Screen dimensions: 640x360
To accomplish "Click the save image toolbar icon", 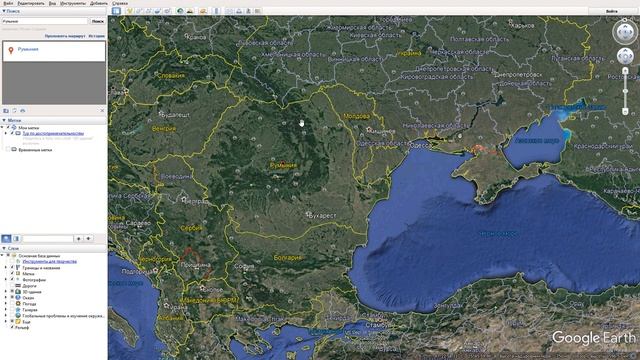I will click(248, 11).
